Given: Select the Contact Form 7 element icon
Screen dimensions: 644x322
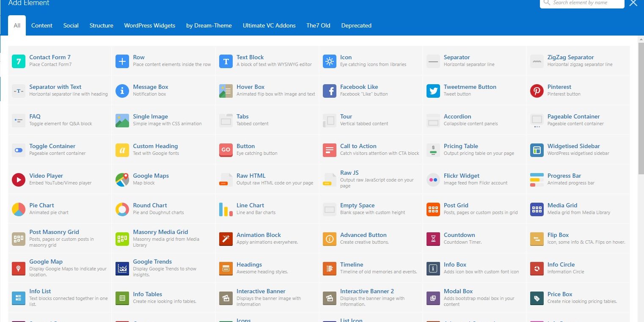Looking at the screenshot, I should (x=18, y=61).
